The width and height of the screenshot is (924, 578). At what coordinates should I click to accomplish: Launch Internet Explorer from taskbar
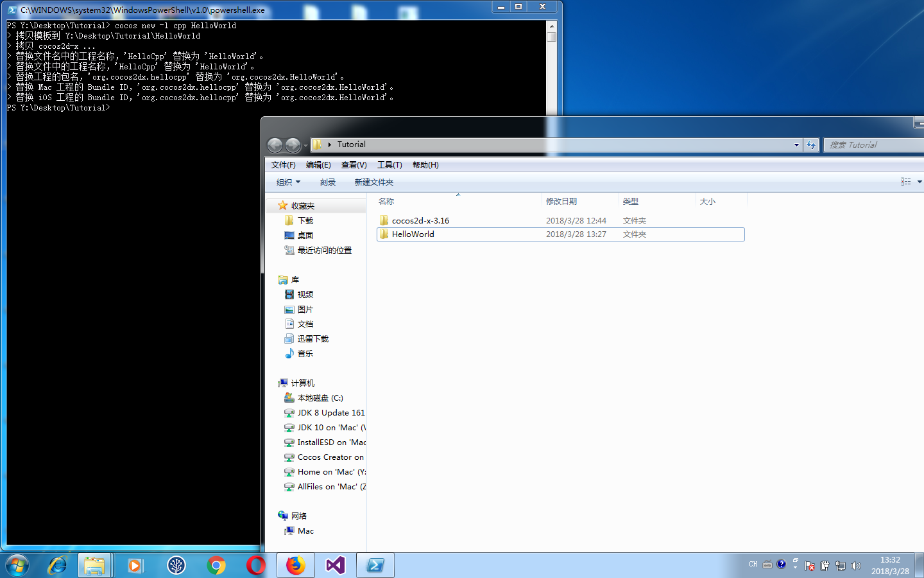(x=57, y=565)
